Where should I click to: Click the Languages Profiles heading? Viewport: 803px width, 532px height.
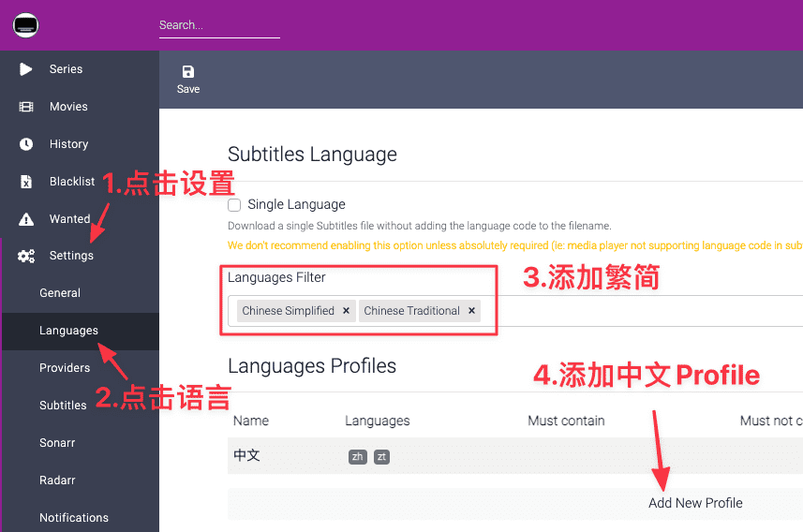[x=312, y=366]
